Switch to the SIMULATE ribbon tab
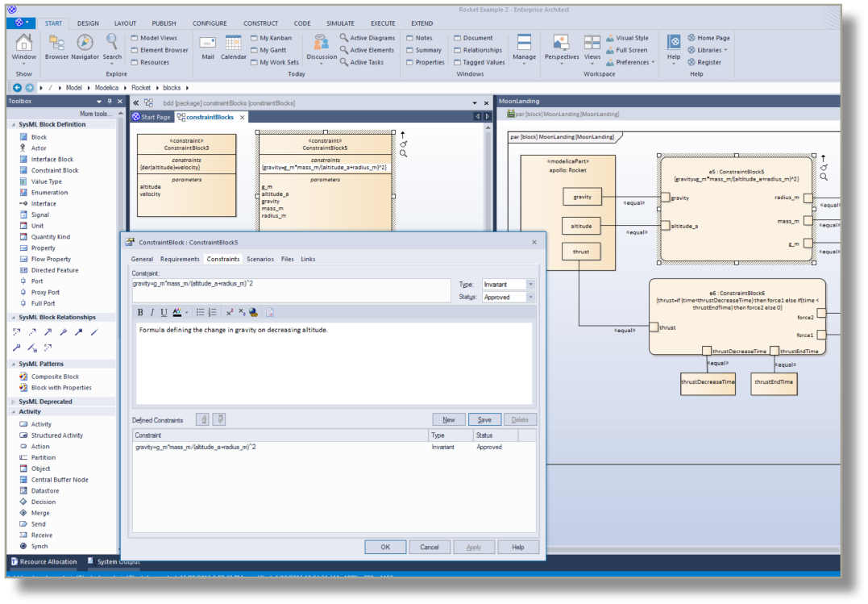 point(340,23)
